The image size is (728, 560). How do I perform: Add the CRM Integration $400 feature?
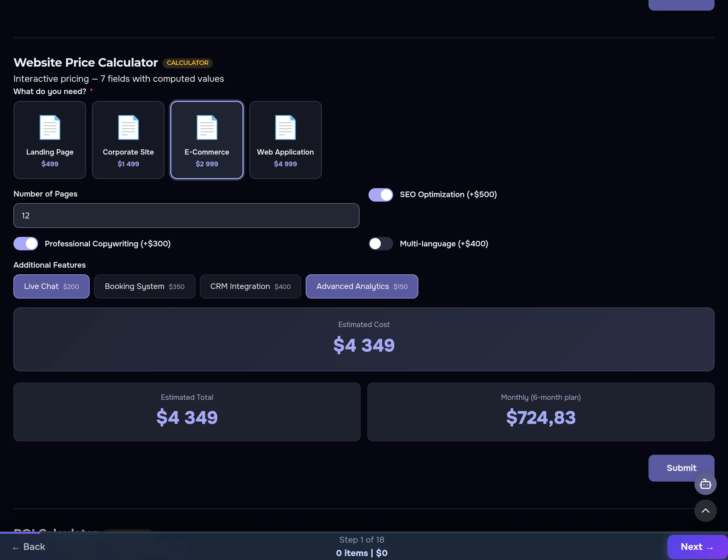click(x=250, y=286)
